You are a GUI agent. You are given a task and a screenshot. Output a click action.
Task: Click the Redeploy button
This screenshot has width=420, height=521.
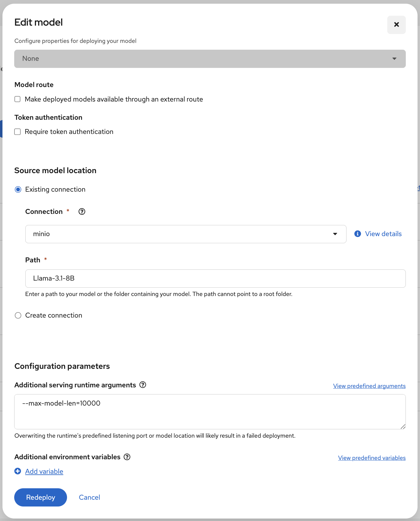pos(40,498)
